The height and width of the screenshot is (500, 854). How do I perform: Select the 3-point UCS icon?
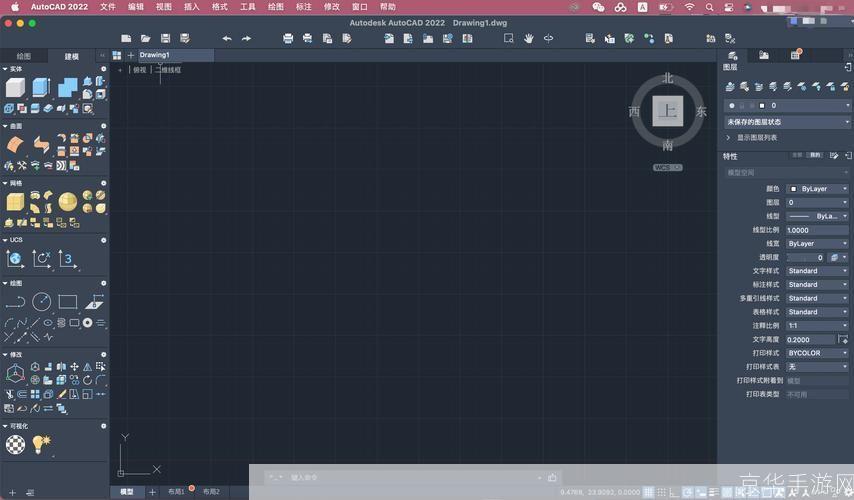[x=67, y=259]
